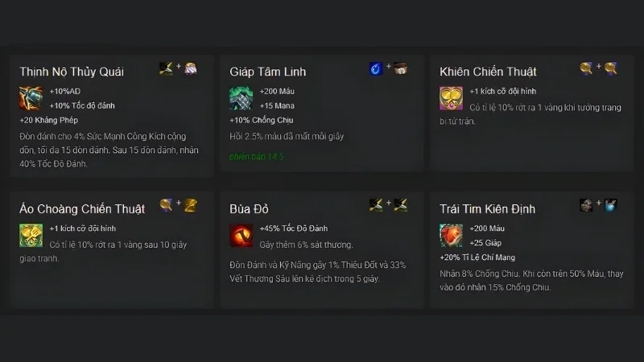Click the cloak component of Thịnh Nộ Thủy Quái
The height and width of the screenshot is (362, 644).
[x=191, y=68]
